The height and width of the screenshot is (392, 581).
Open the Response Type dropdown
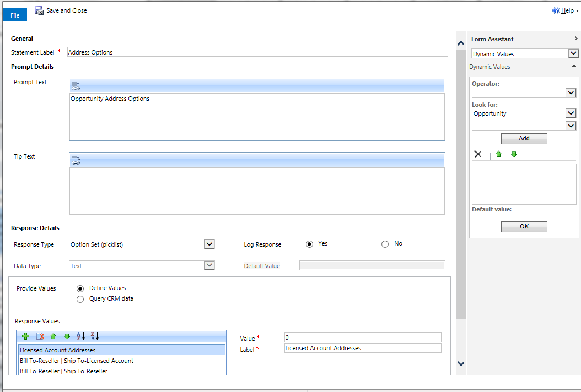point(209,244)
